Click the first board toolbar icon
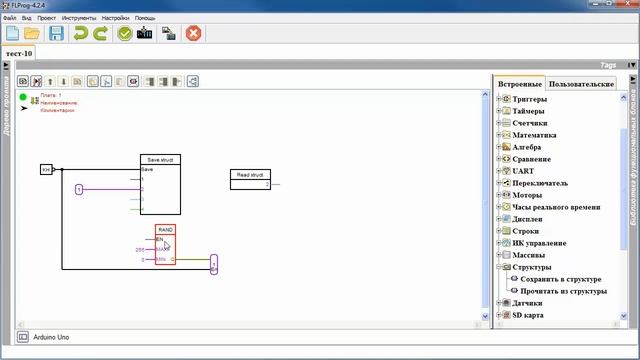Screen dimensions: 640x360 (23, 81)
